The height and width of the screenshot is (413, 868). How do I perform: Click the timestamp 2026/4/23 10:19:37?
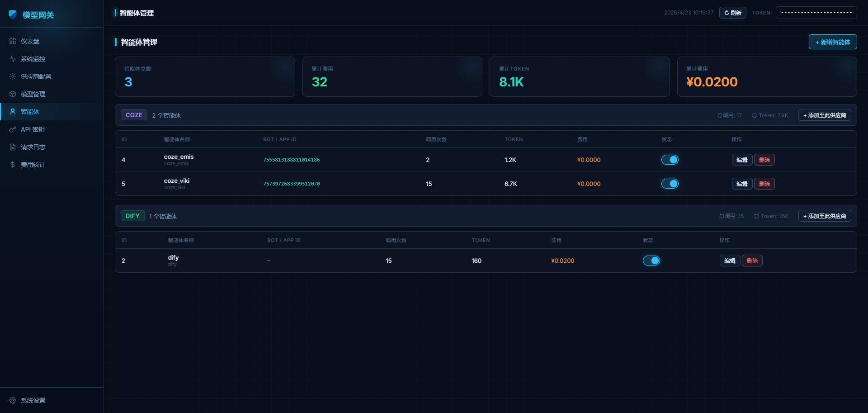[x=689, y=13]
